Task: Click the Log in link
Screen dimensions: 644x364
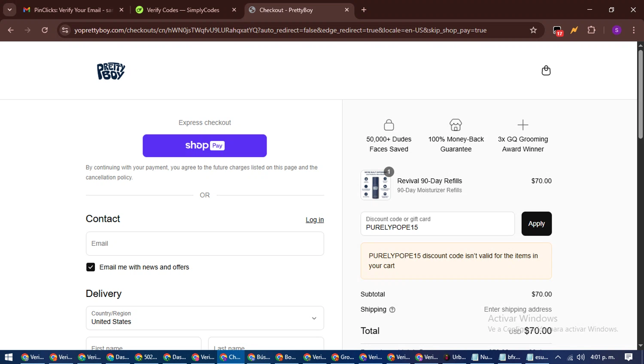Action: pyautogui.click(x=314, y=220)
